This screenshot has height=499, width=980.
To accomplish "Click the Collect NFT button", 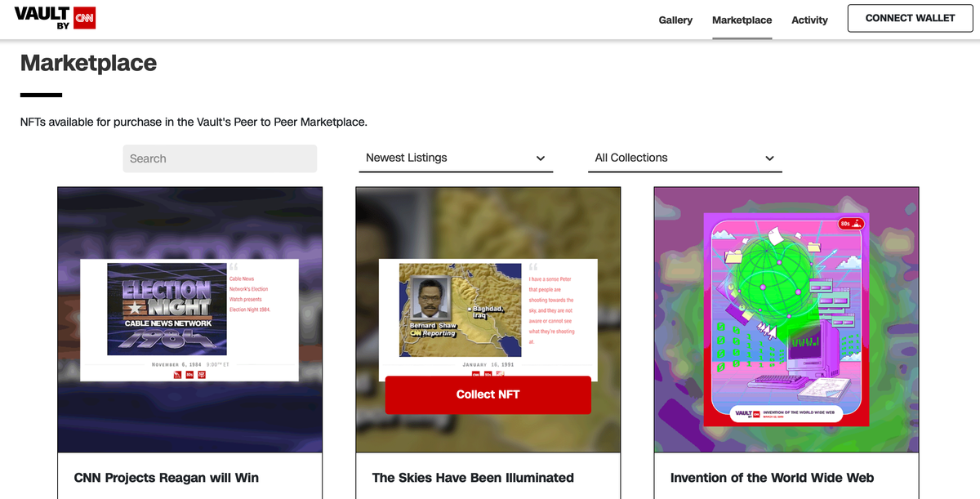I will tap(488, 394).
